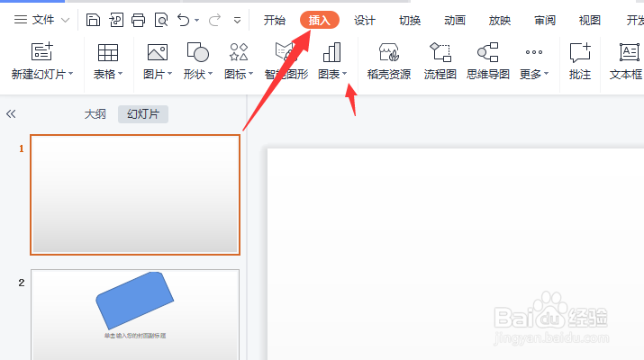Switch to the 开始 tab
This screenshot has width=644, height=360.
[275, 20]
